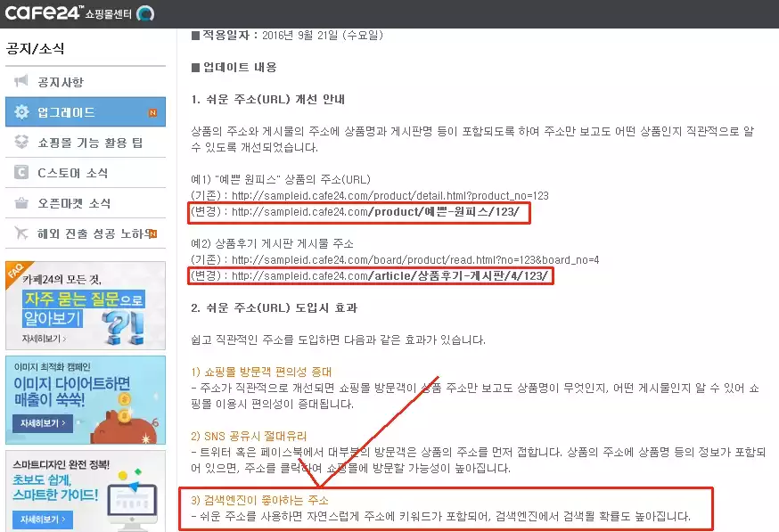Click the gear icon next to 업그레이드

pyautogui.click(x=21, y=111)
